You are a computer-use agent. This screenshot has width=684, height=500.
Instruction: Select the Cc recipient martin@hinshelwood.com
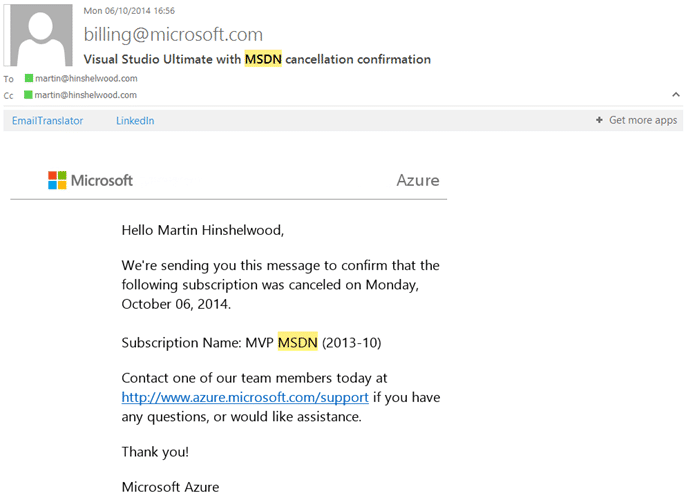(x=86, y=95)
